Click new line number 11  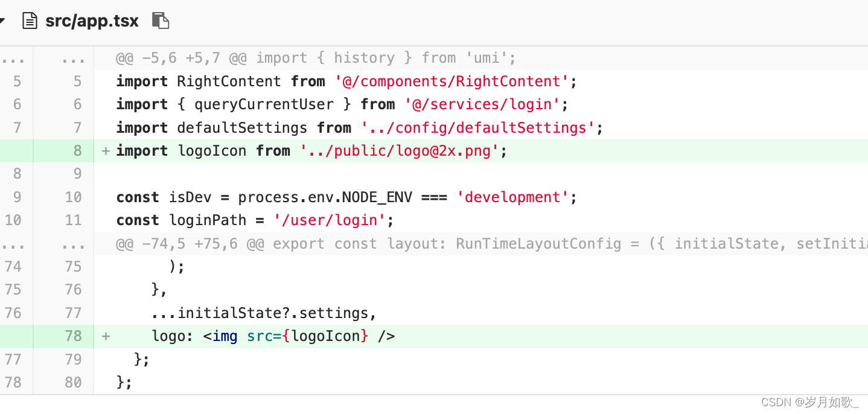[73, 220]
